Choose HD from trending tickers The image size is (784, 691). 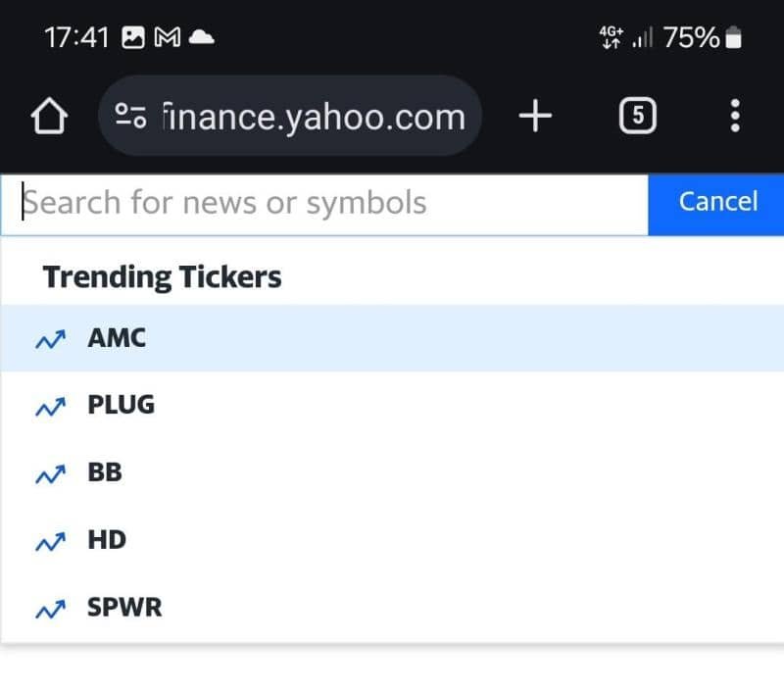(x=107, y=540)
